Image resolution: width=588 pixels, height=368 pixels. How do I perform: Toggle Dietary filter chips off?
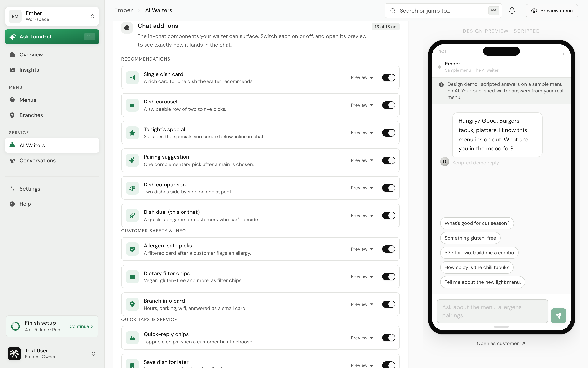coord(389,277)
